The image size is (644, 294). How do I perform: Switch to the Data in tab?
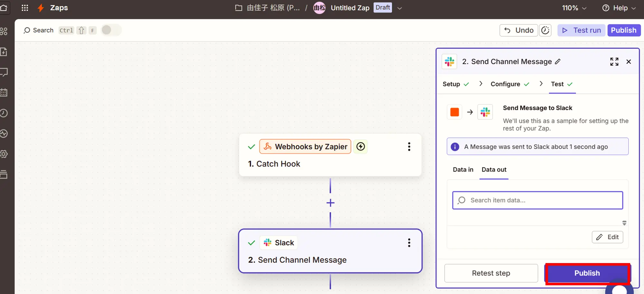[463, 170]
